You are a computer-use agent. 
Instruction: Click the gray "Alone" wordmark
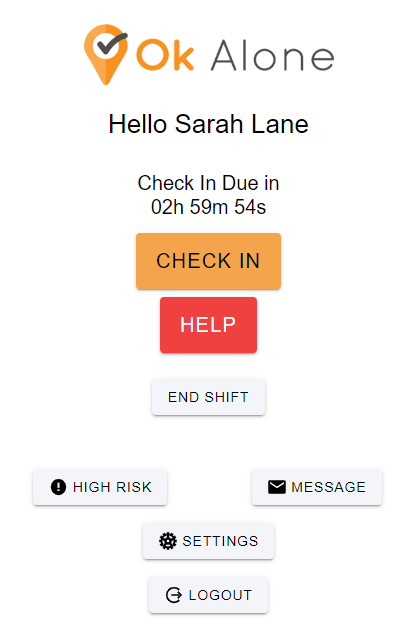273,56
